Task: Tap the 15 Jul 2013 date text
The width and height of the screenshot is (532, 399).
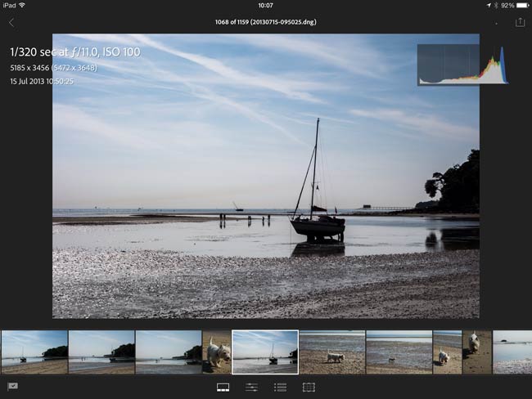Action: [x=42, y=82]
